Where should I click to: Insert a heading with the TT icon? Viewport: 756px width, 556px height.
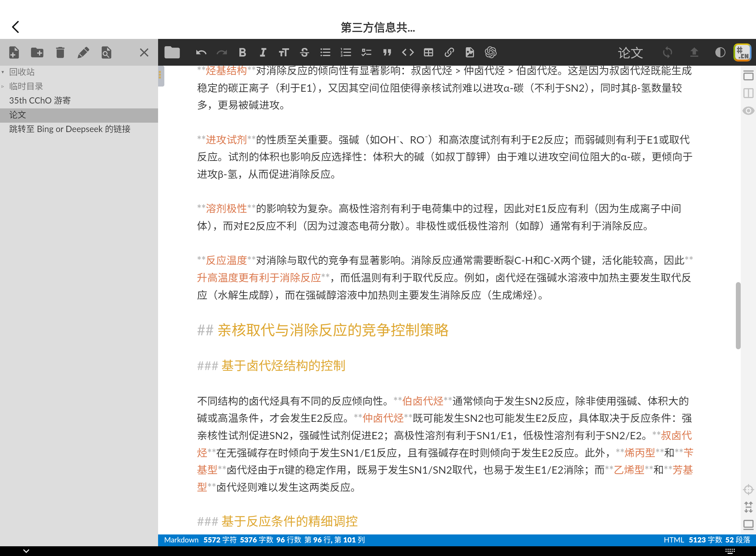tap(284, 52)
